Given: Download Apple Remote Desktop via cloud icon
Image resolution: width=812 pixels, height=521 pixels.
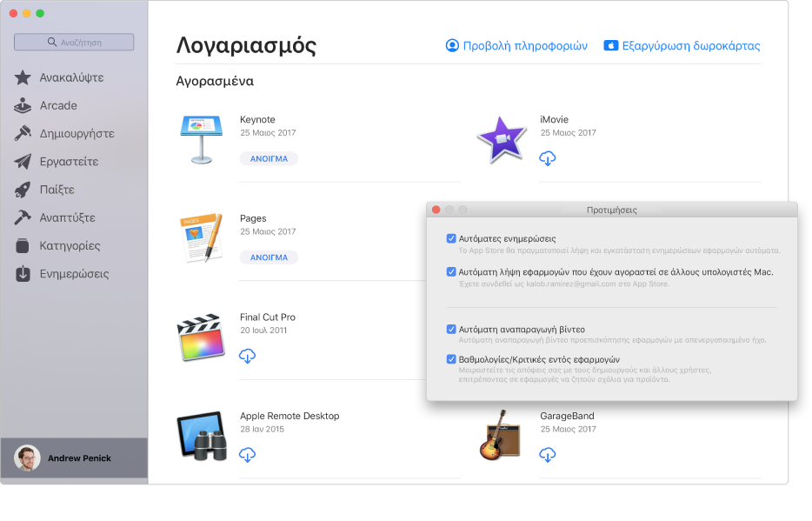Looking at the screenshot, I should click(247, 455).
